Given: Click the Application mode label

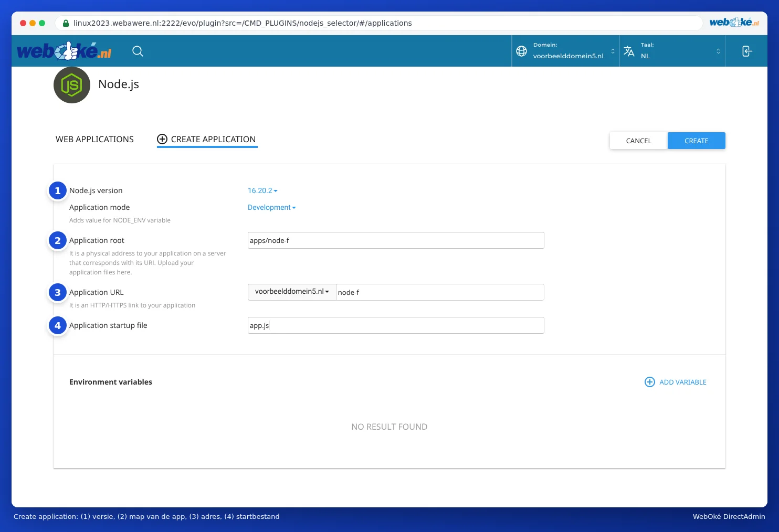Looking at the screenshot, I should coord(99,207).
